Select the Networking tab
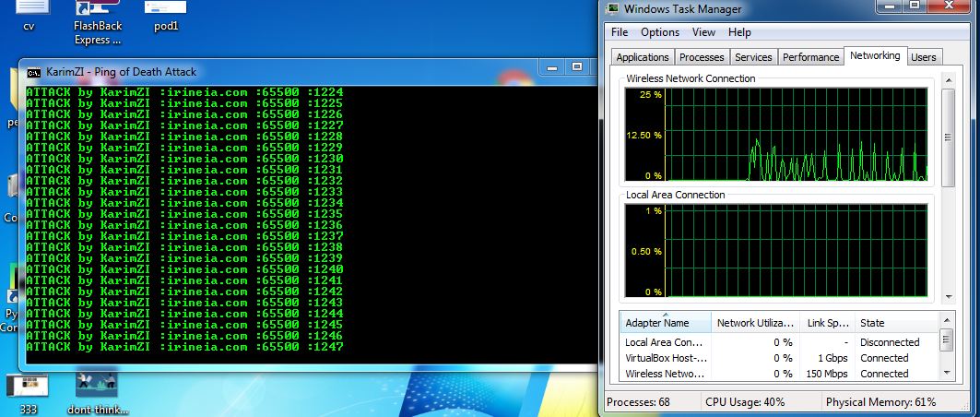This screenshot has width=980, height=417. pos(875,55)
